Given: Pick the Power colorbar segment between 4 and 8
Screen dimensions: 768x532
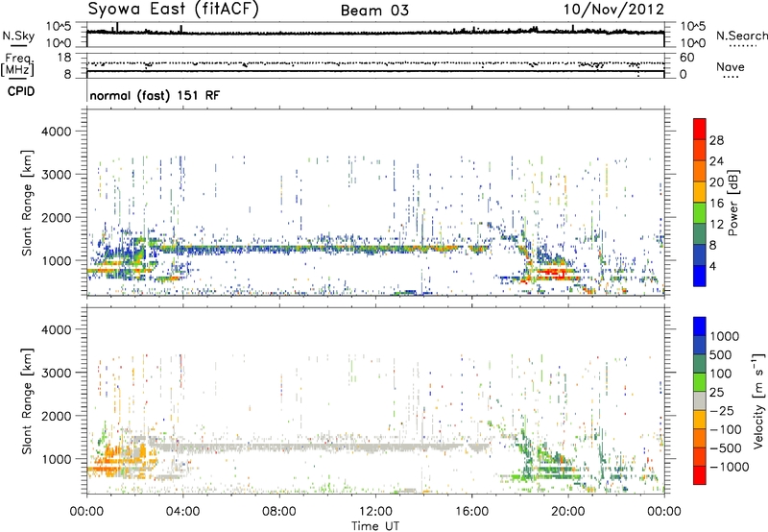Looking at the screenshot, I should click(700, 255).
